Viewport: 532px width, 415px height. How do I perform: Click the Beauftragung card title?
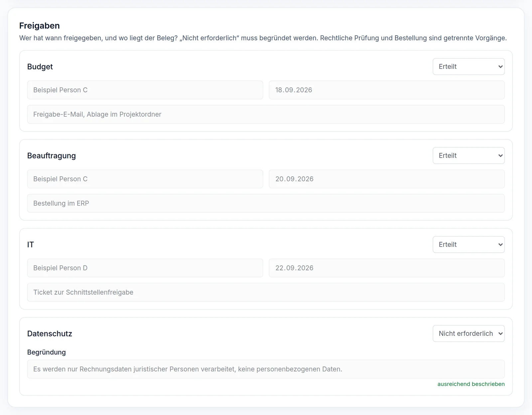pos(52,156)
